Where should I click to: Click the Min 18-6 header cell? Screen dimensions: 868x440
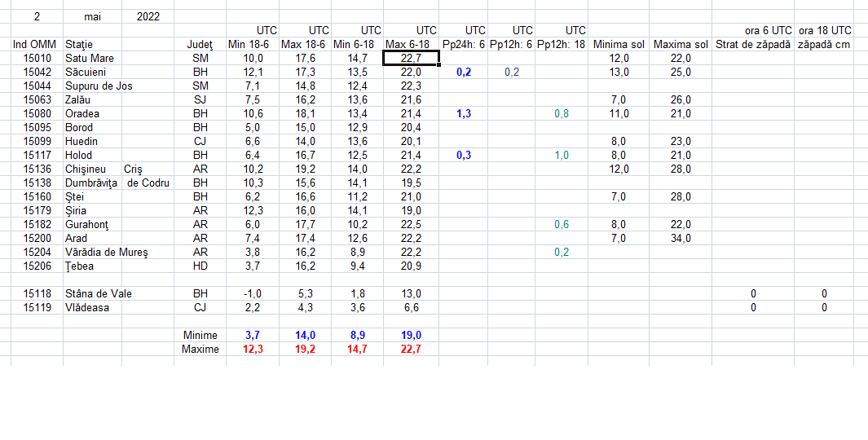[253, 44]
